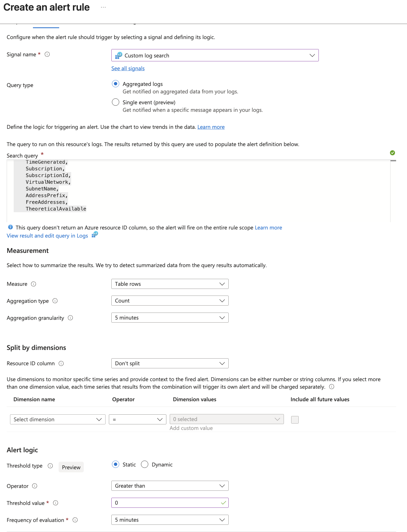
Task: Click the info icon beside Signal name
Action: click(x=47, y=54)
